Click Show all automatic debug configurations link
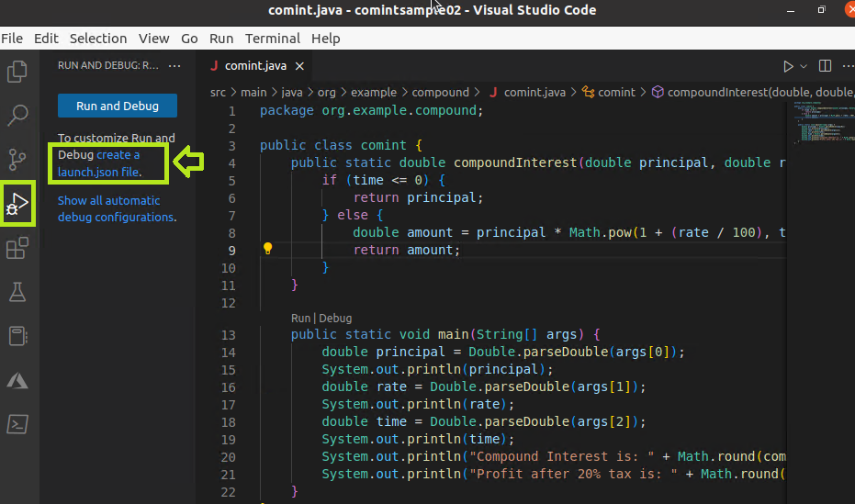This screenshot has width=855, height=504. (117, 208)
